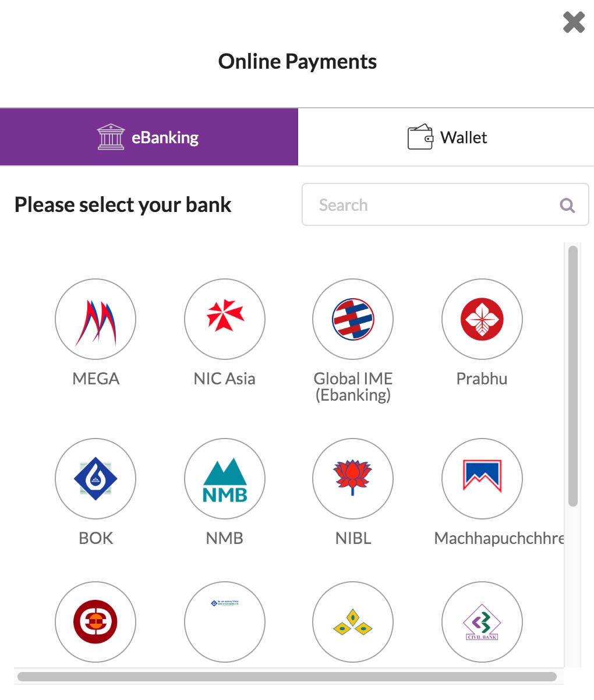Choose the NMB bank icon
Viewport: 594px width, 700px height.
coord(225,479)
